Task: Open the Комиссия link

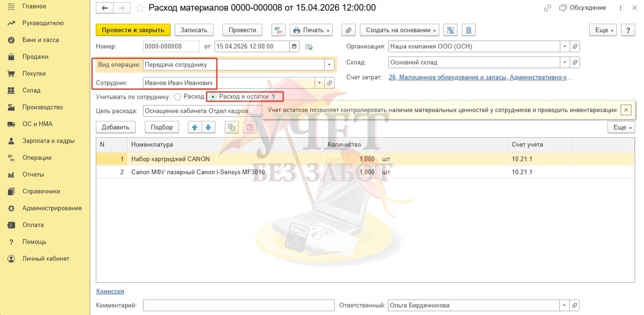Action: (x=110, y=291)
